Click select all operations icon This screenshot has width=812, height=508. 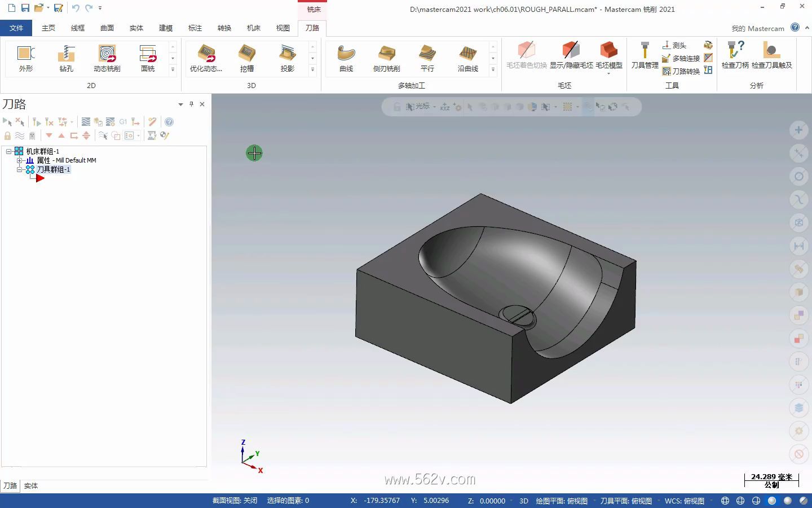7,122
